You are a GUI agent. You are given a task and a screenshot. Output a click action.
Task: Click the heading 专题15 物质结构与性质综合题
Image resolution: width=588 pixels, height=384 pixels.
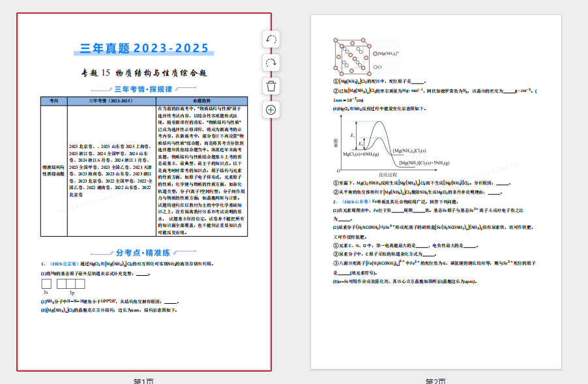tap(144, 73)
